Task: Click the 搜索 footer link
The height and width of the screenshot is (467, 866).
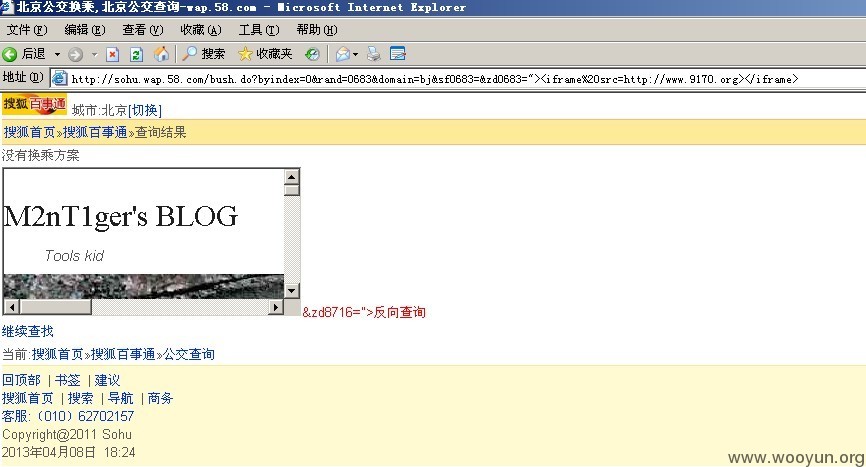Action: click(81, 399)
